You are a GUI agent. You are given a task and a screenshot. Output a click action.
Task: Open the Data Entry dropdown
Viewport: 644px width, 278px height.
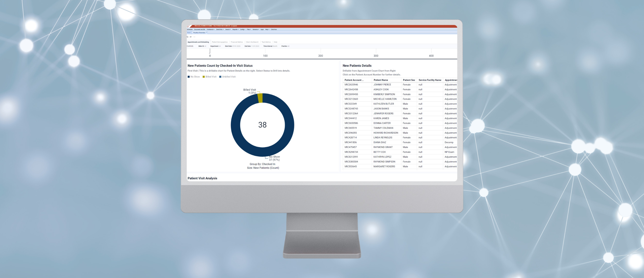click(220, 29)
